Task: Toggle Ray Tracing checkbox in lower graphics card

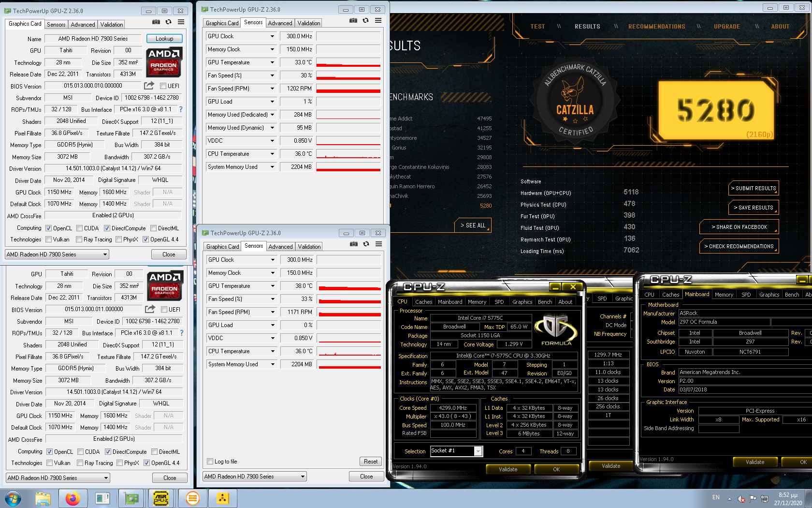Action: click(80, 463)
